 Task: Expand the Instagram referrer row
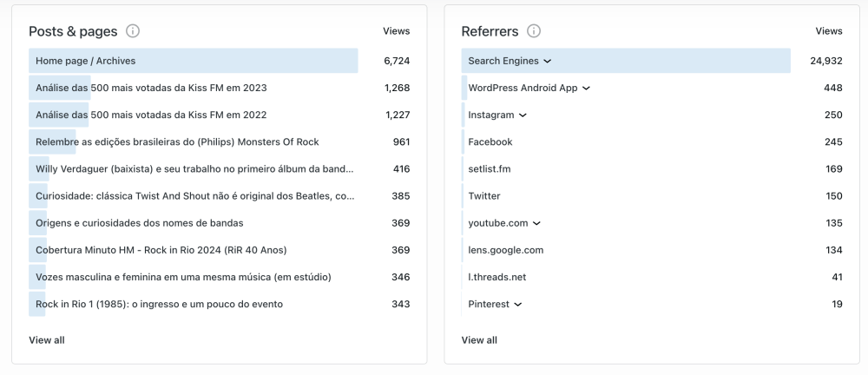coord(523,115)
